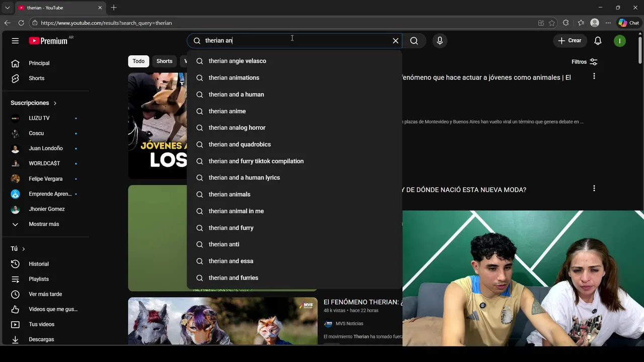Open the tab search dropdown
This screenshot has width=644, height=362.
coord(7,8)
